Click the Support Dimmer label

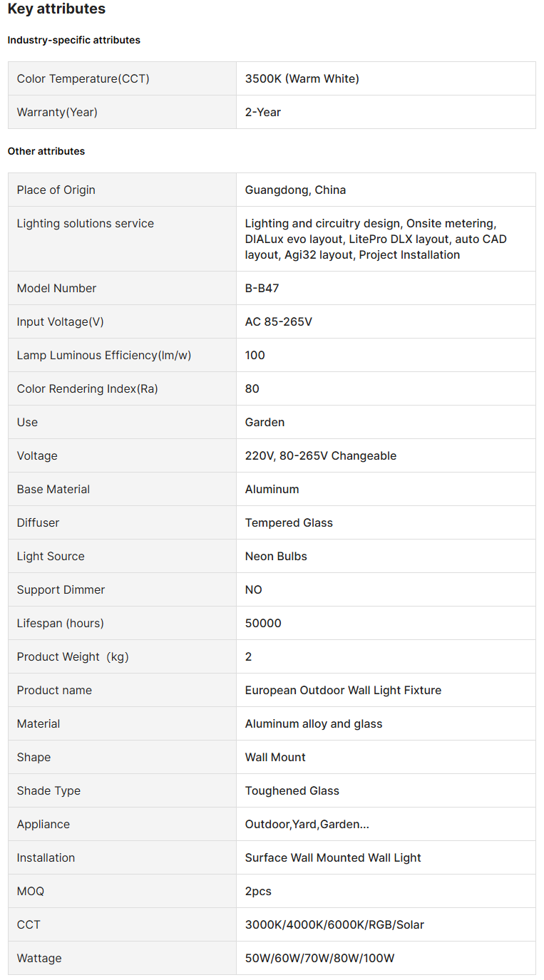click(61, 589)
